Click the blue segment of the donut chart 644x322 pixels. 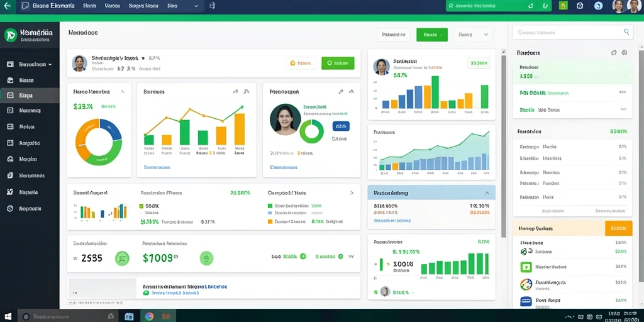tap(112, 128)
